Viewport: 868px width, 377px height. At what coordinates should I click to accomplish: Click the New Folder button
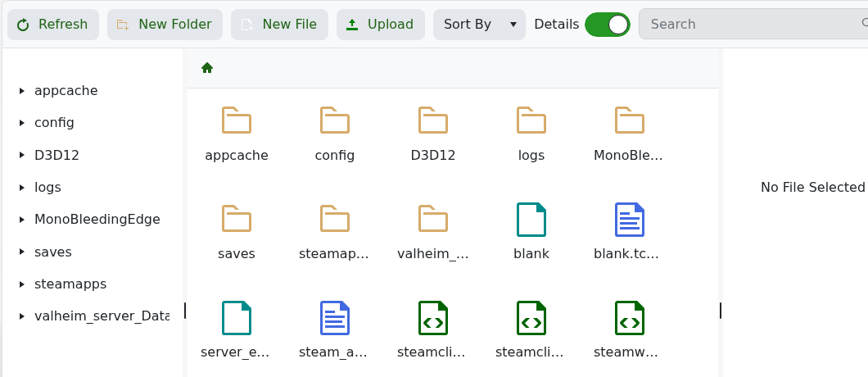click(x=165, y=25)
